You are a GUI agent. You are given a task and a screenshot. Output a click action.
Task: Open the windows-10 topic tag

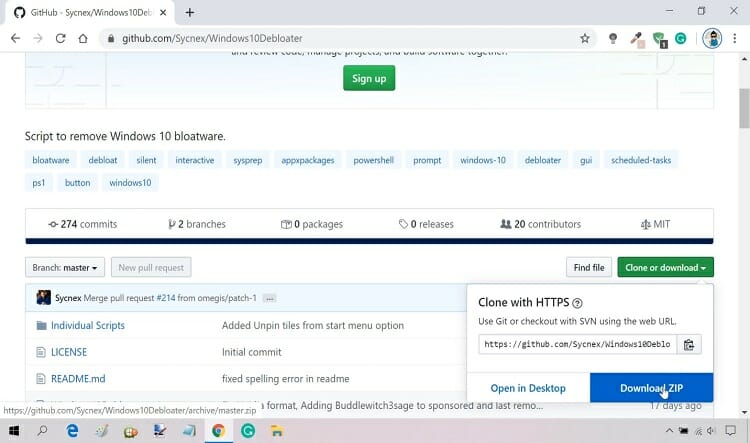(483, 160)
